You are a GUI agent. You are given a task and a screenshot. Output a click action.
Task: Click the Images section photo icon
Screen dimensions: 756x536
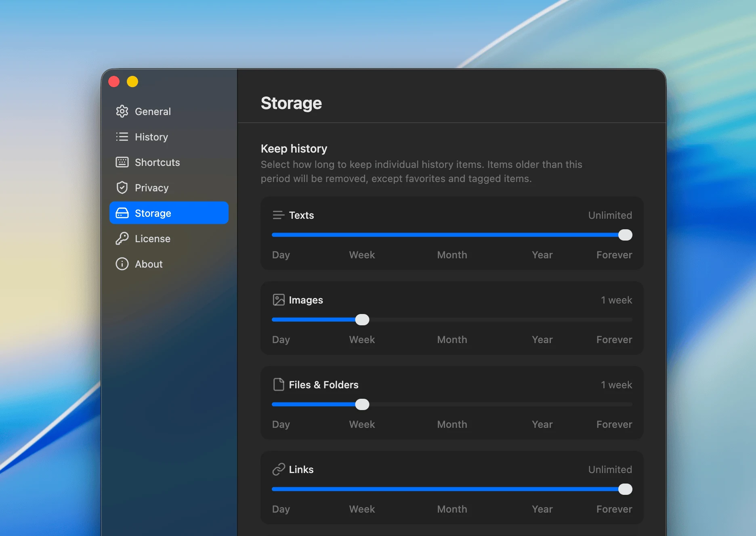278,299
